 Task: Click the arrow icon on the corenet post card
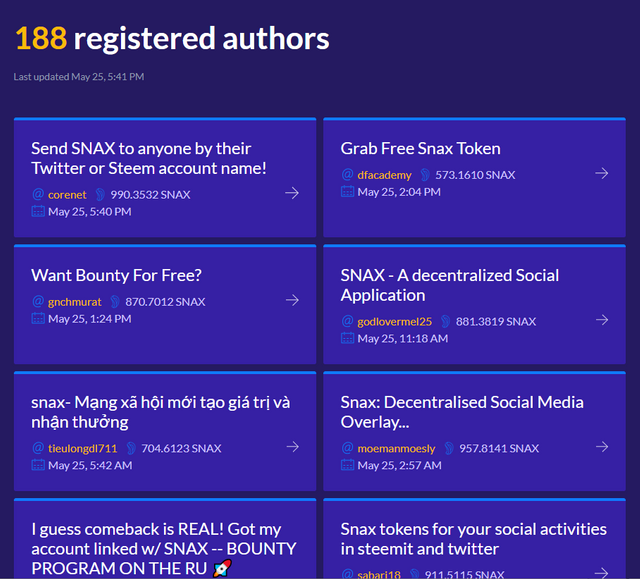pos(292,193)
